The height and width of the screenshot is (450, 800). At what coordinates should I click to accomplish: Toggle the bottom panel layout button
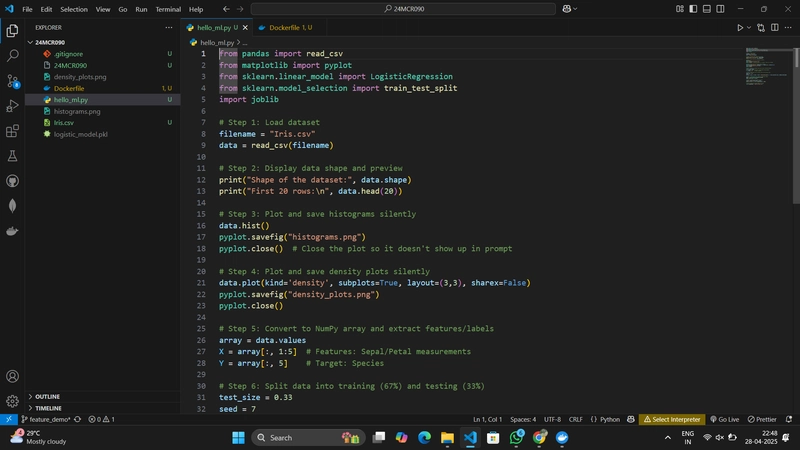(707, 9)
